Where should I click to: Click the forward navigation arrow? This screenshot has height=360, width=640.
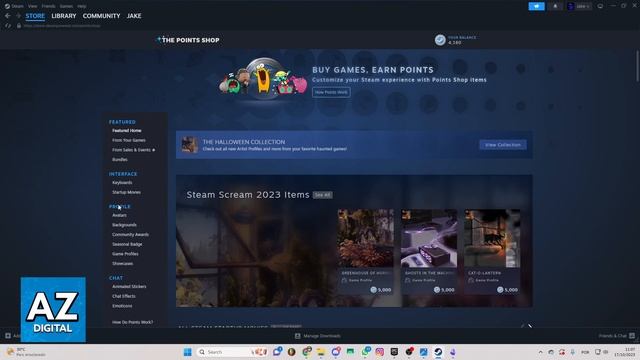click(18, 16)
